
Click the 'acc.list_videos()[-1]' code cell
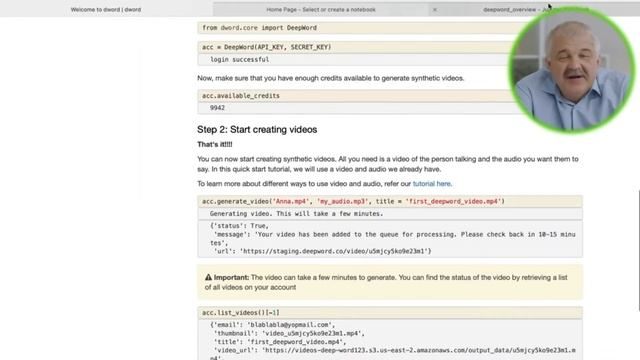pos(390,313)
